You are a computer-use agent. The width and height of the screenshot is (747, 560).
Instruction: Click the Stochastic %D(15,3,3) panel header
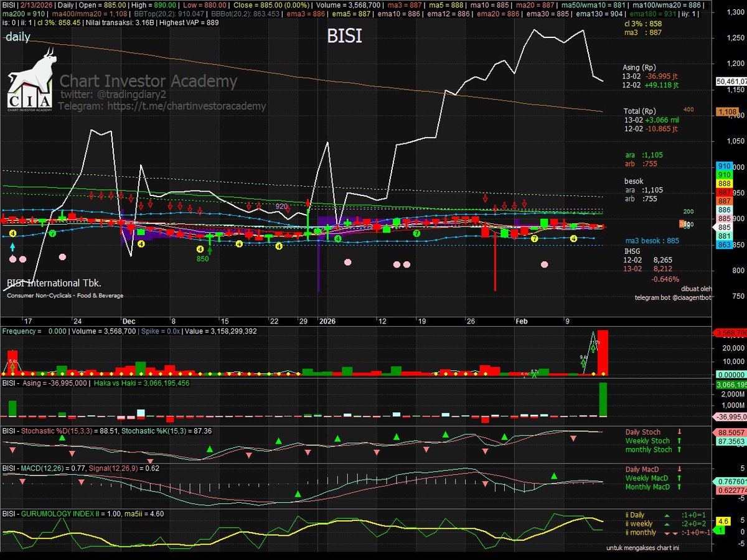point(107,431)
